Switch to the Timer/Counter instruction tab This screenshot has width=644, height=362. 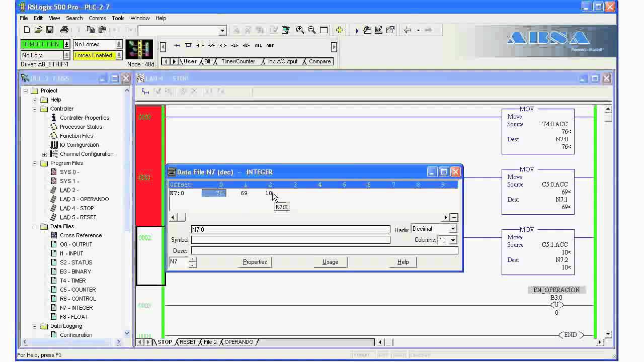[x=238, y=61]
